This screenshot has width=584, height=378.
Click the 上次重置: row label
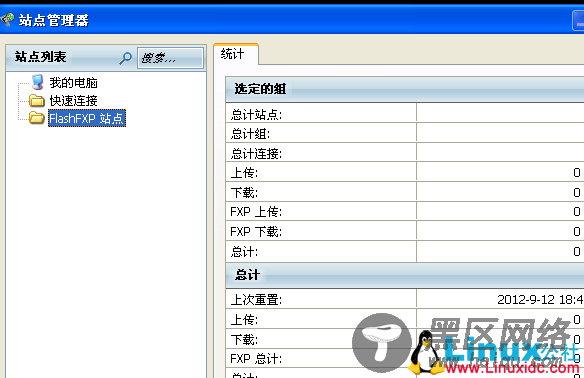pyautogui.click(x=256, y=299)
